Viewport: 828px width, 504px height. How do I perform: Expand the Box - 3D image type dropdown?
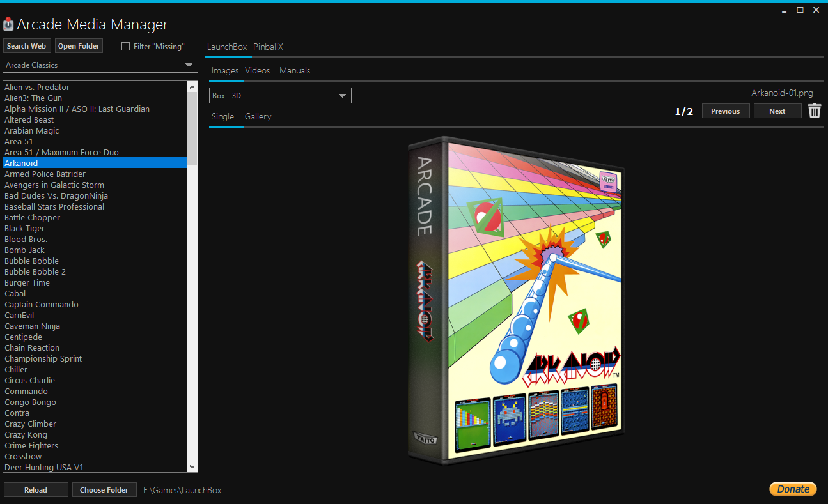pyautogui.click(x=280, y=96)
